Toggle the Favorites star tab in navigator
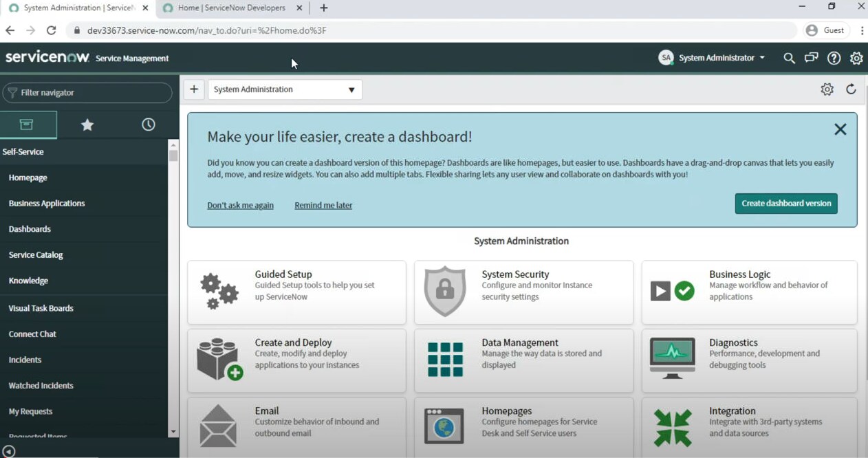868x458 pixels. click(87, 124)
